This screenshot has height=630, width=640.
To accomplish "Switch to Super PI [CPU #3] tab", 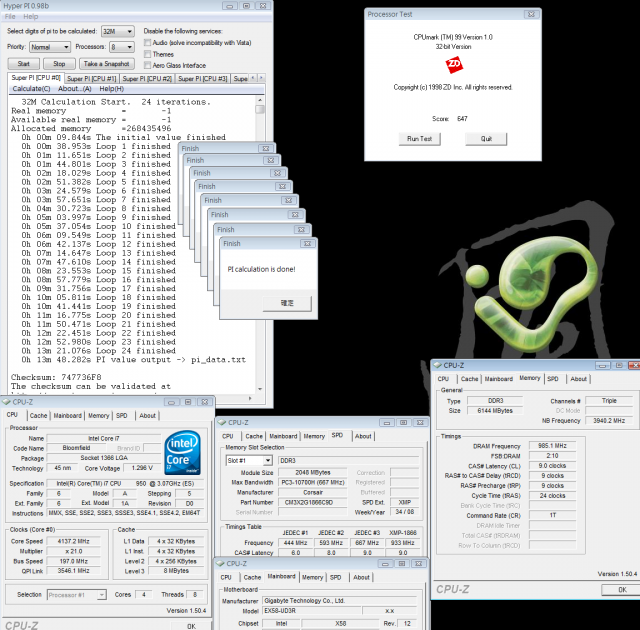I will point(203,79).
